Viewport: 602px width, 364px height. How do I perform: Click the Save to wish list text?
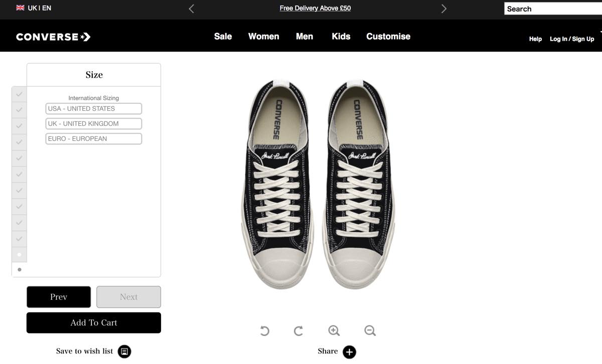(85, 351)
